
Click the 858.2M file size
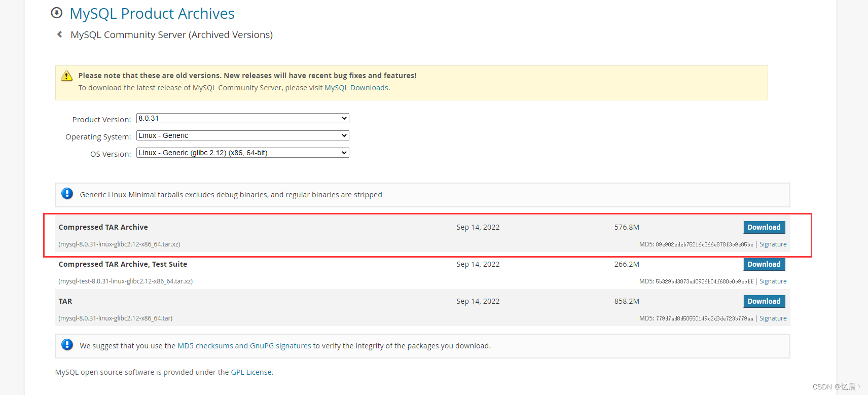(627, 301)
